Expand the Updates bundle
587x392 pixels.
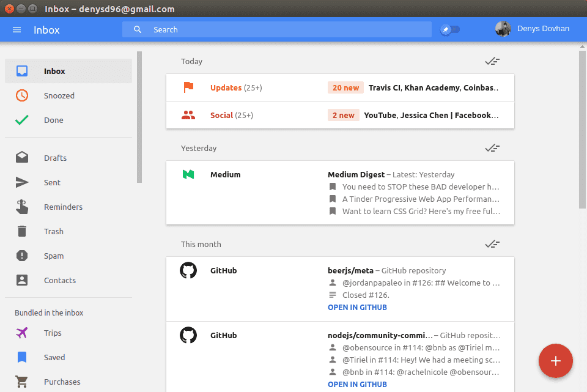[x=341, y=87]
